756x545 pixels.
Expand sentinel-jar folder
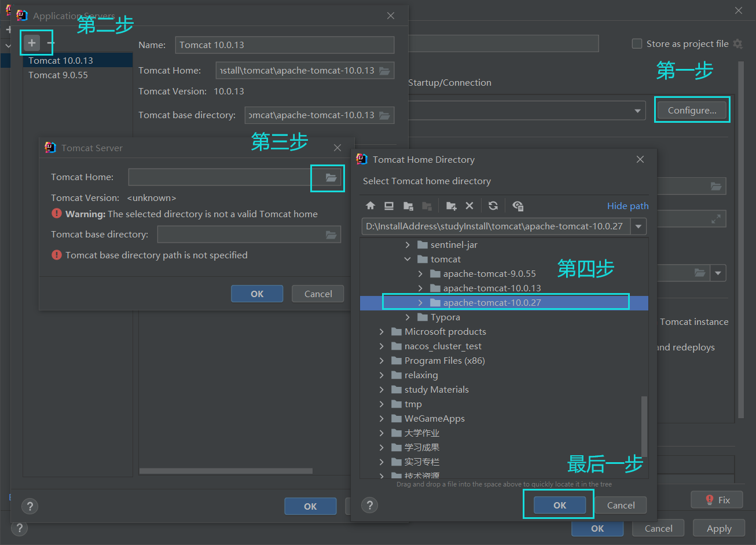pos(408,245)
